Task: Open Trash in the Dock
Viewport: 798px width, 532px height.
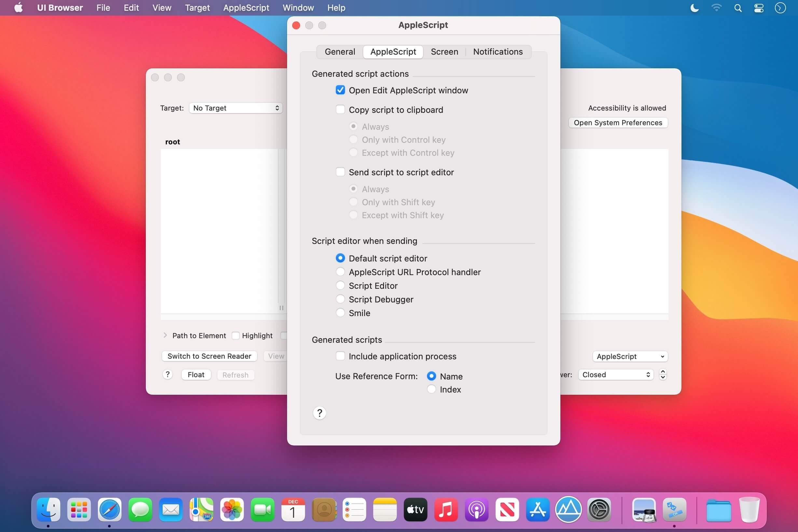Action: (x=749, y=510)
